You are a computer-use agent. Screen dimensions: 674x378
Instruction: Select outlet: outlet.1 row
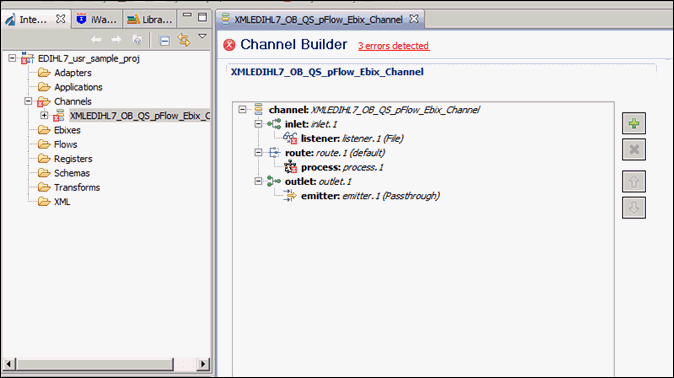pyautogui.click(x=318, y=181)
